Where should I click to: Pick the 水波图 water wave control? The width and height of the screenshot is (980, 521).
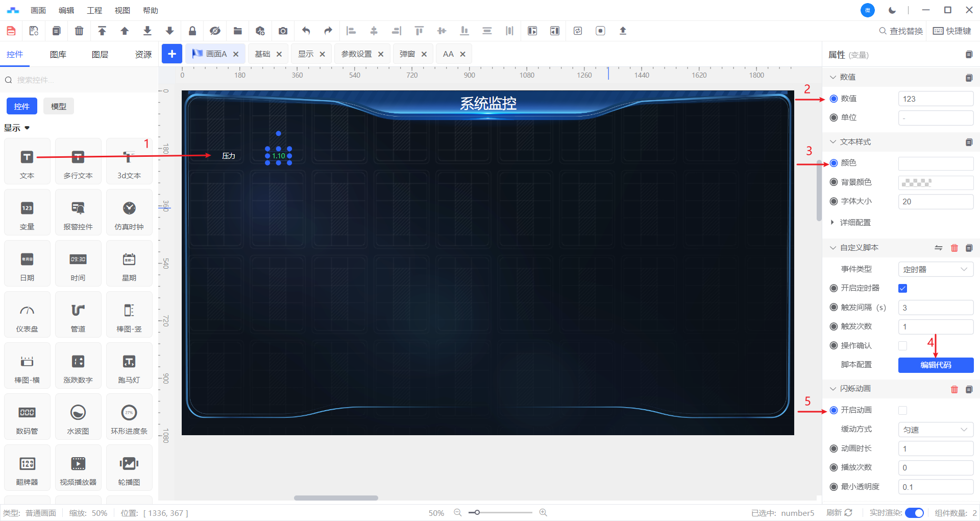[x=78, y=417]
